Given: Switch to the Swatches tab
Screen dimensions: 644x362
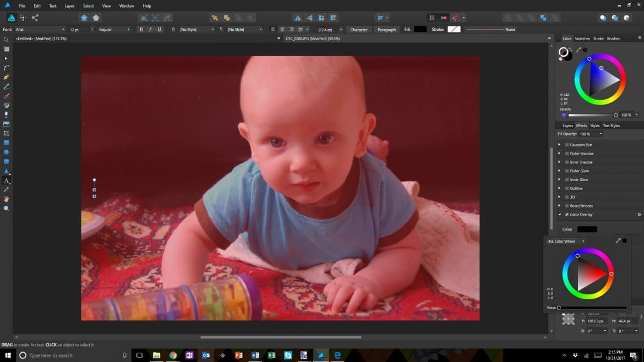Looking at the screenshot, I should point(582,39).
